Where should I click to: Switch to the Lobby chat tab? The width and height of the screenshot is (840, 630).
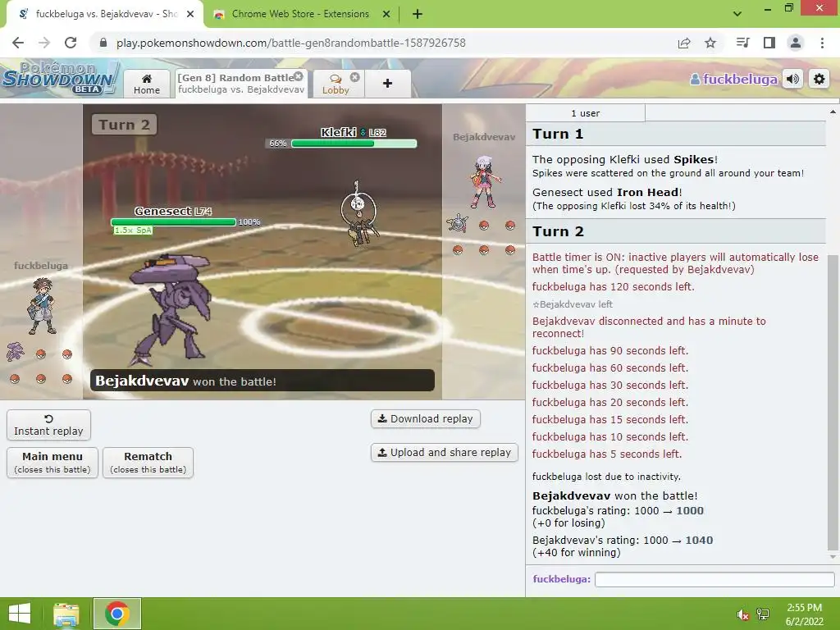[336, 84]
